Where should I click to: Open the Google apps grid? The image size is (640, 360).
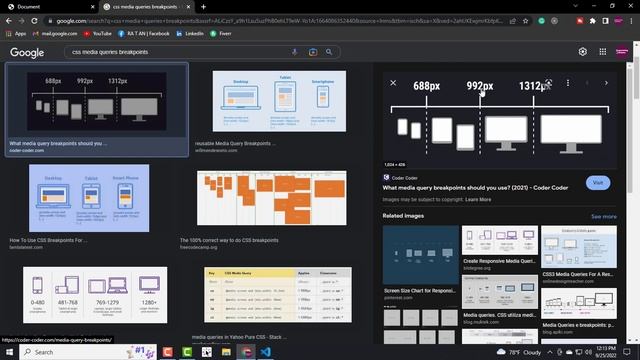(x=602, y=51)
